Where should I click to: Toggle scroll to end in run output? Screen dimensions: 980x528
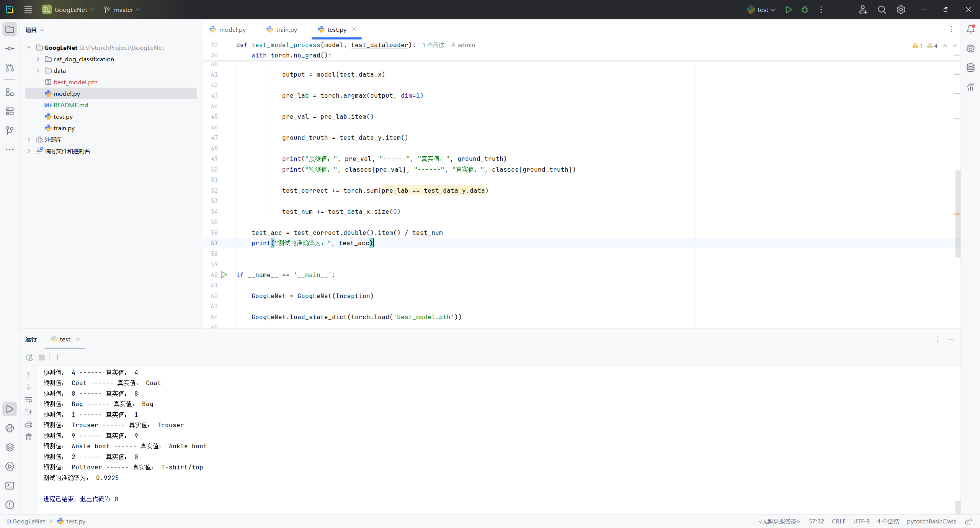(29, 412)
